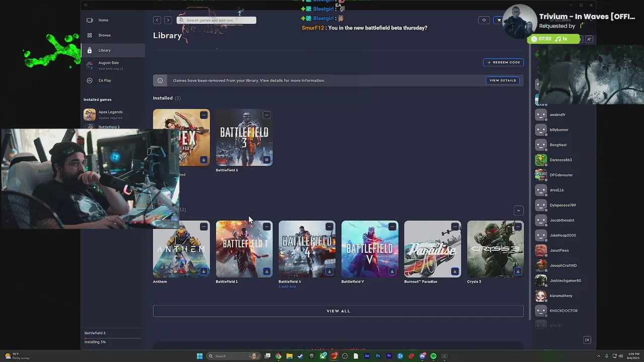Select friend KNOCKDOCTOR in friends list
This screenshot has width=644, height=362.
[x=563, y=311]
